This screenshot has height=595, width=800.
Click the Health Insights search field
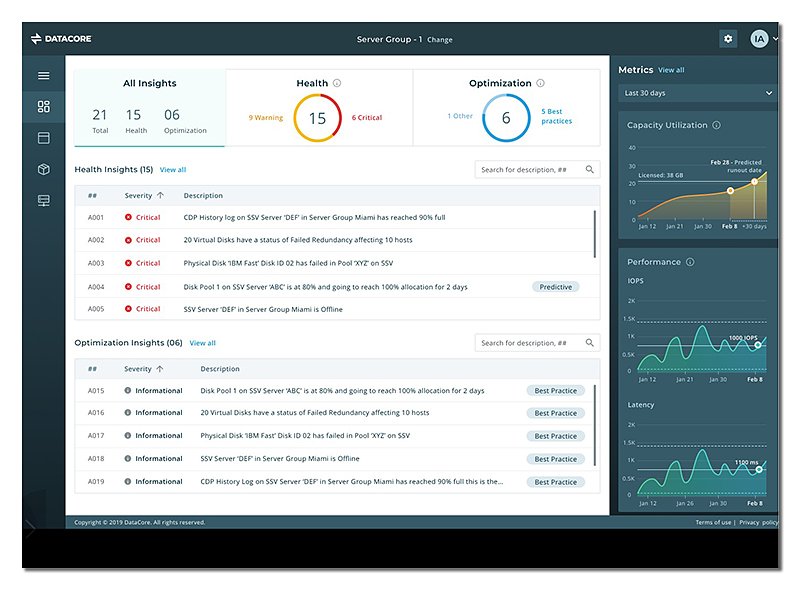[x=530, y=170]
